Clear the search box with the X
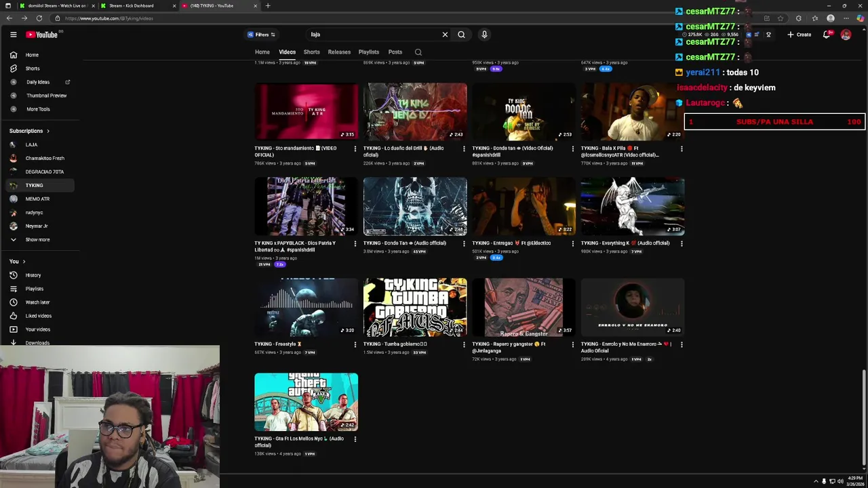868x488 pixels. click(445, 35)
